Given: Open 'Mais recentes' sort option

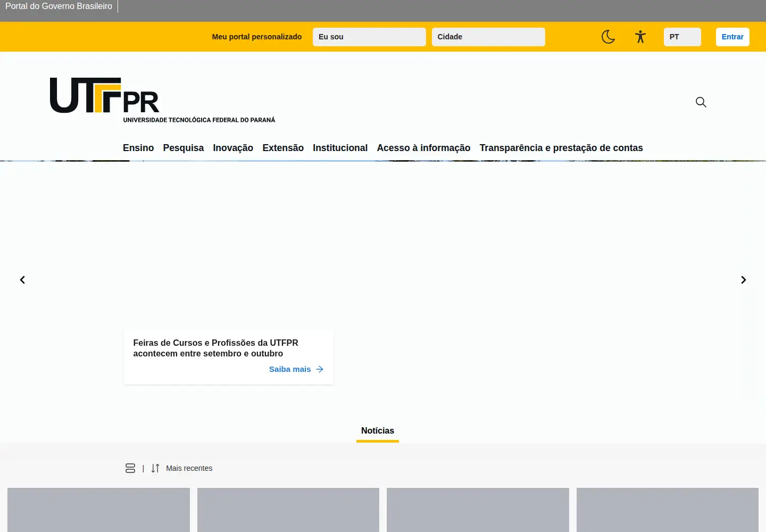Looking at the screenshot, I should tap(189, 468).
